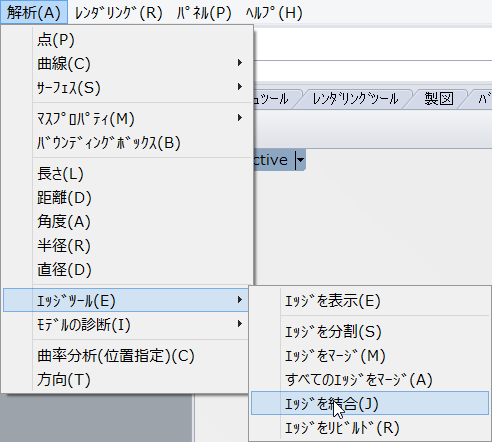Open viewport title dropdown arrow
This screenshot has width=492, height=442.
pyautogui.click(x=300, y=160)
